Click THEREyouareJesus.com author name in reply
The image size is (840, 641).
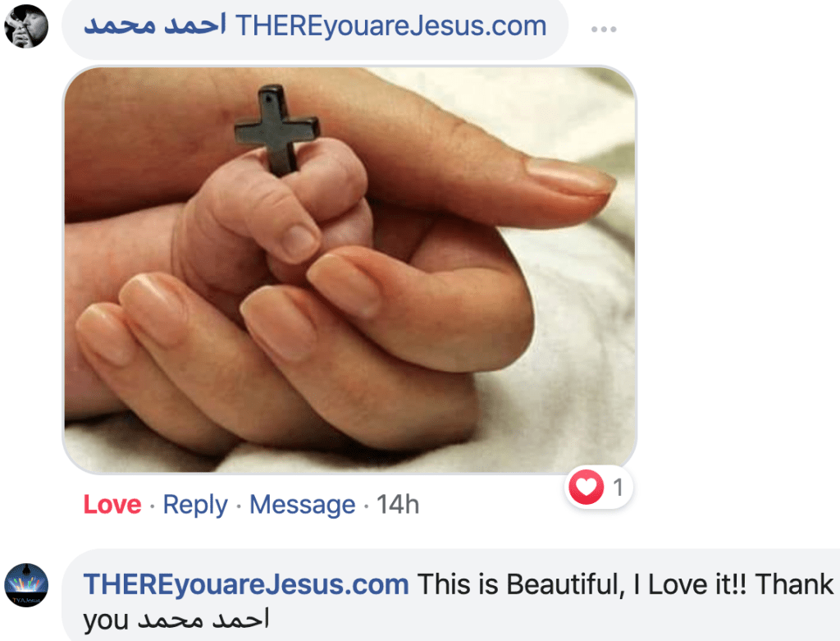point(246,584)
